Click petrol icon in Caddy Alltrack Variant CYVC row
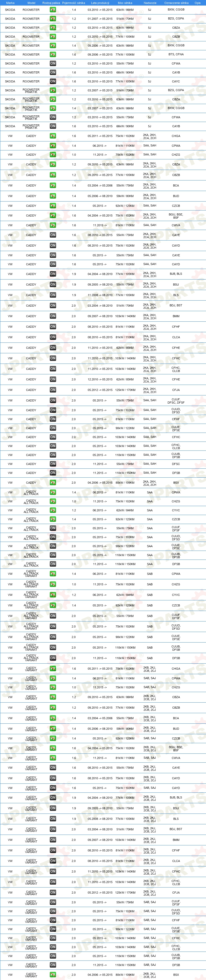The width and height of the screenshot is (206, 980). pos(53,595)
